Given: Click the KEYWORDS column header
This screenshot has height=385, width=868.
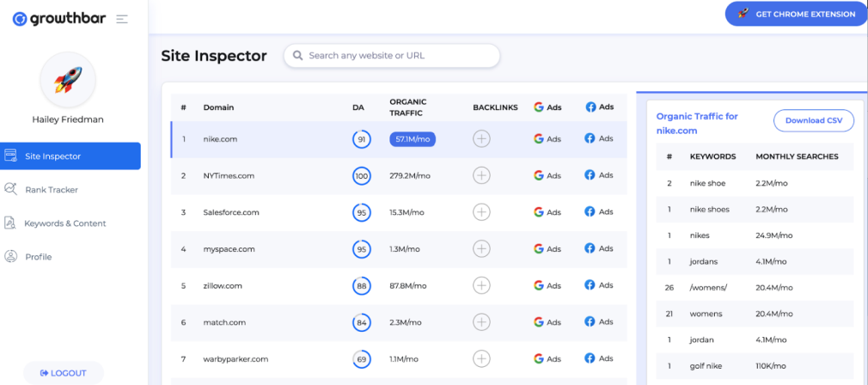Looking at the screenshot, I should [712, 156].
